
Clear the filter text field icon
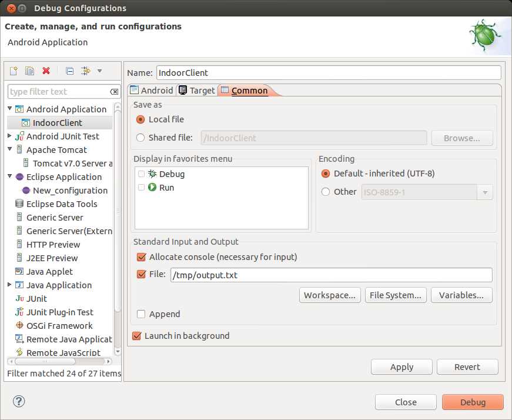coord(114,92)
